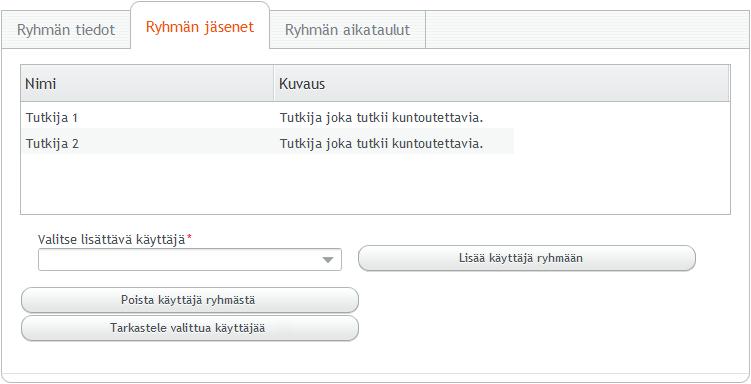Click the description of Tutkija 2
The image size is (751, 384).
point(381,144)
